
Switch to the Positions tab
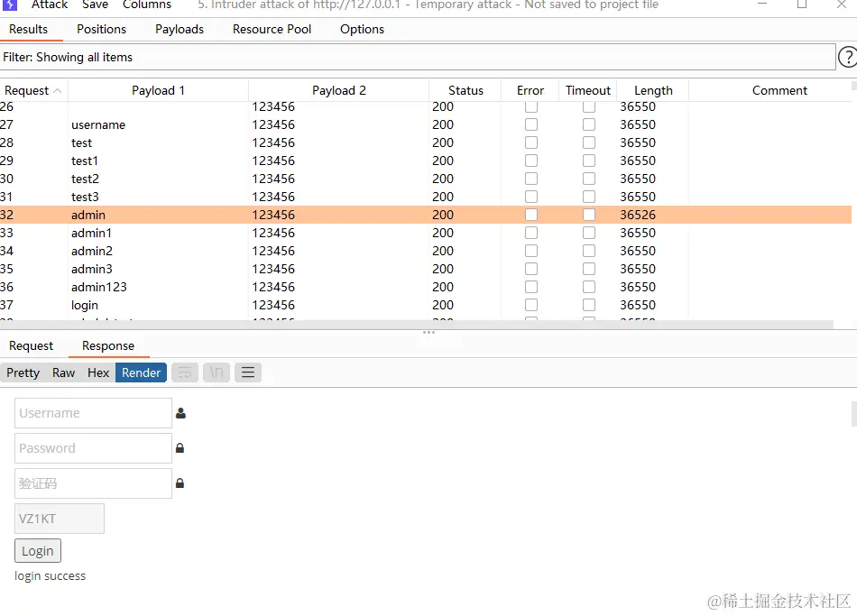101,30
